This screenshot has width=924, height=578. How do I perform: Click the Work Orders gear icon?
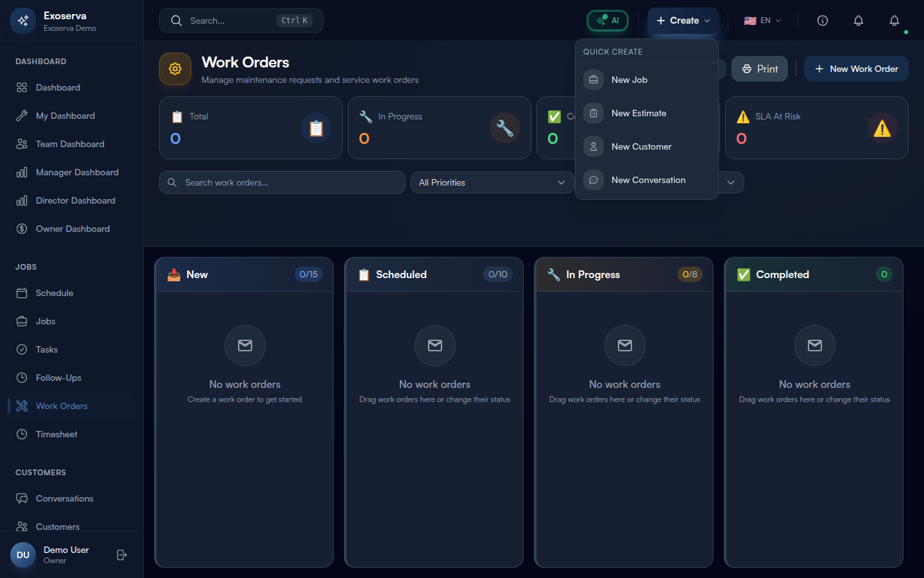click(175, 69)
